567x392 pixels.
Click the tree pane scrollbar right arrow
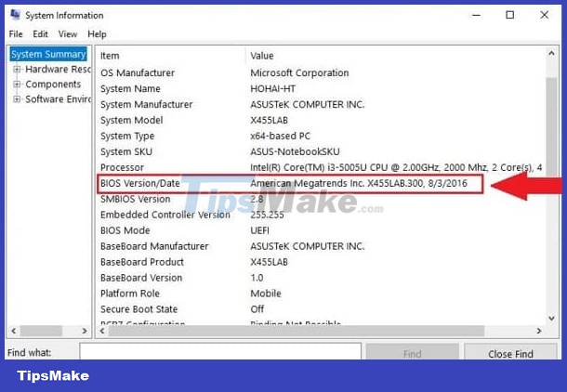[x=85, y=331]
